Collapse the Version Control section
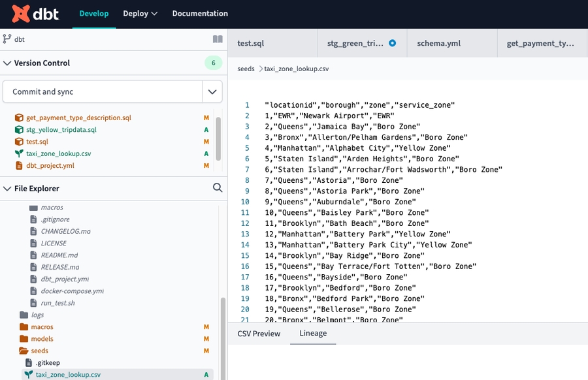 tap(7, 63)
